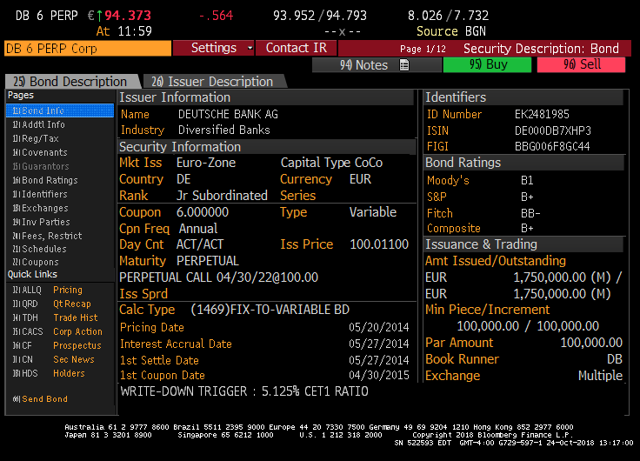Click the Cpn Freq value Annual

pyautogui.click(x=198, y=228)
